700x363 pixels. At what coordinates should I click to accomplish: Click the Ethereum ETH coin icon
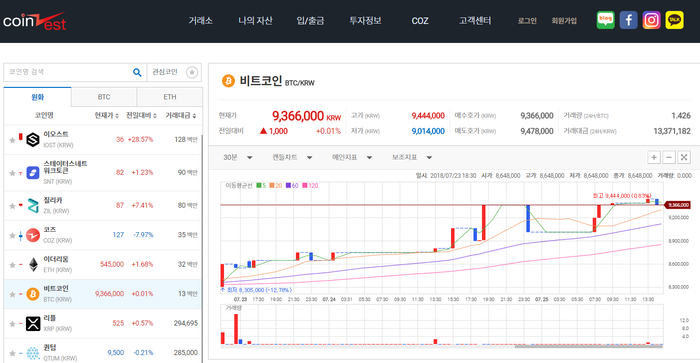pos(33,264)
